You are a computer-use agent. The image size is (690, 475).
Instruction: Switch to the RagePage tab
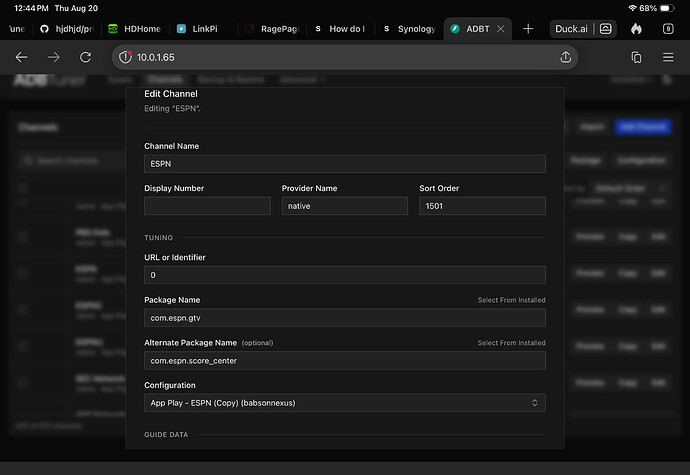click(x=272, y=29)
